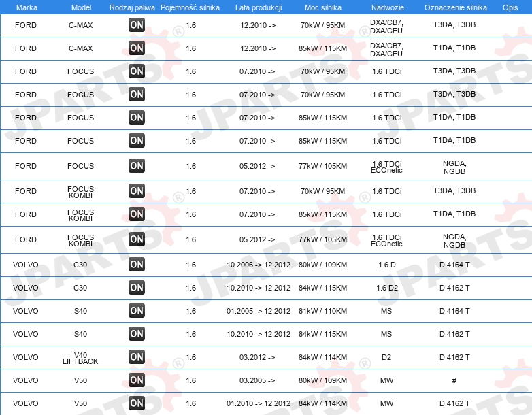Click 'D2' body cell in V40 LIFTBACK row
This screenshot has height=415, width=532.
point(386,357)
